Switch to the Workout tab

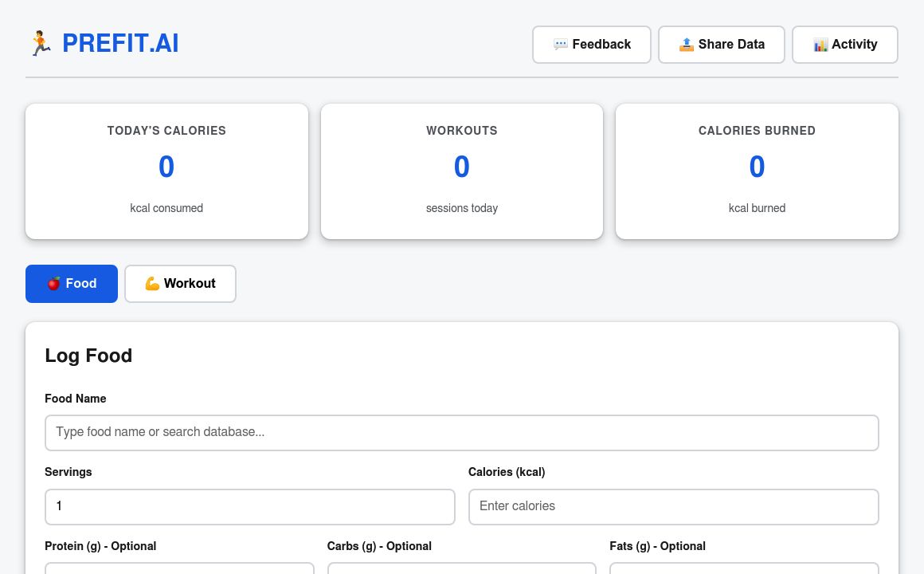[x=180, y=283]
